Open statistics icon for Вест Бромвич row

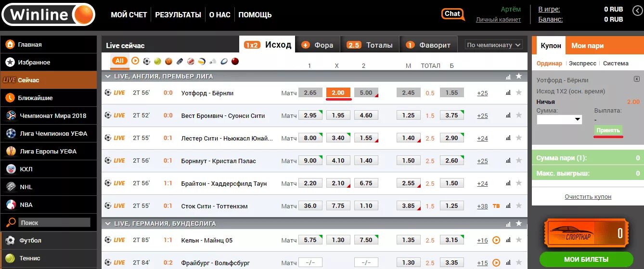508,115
